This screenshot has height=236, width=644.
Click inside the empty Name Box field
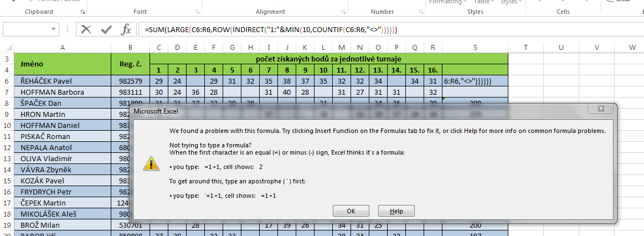pos(26,29)
